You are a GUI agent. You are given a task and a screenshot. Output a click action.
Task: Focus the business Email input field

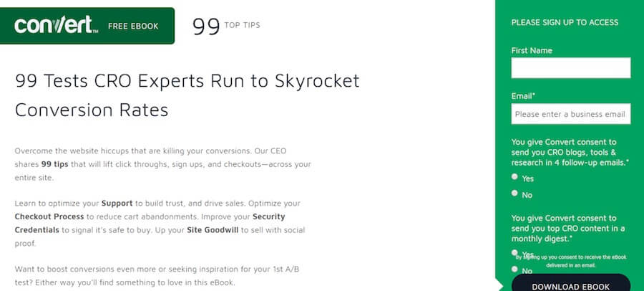570,114
